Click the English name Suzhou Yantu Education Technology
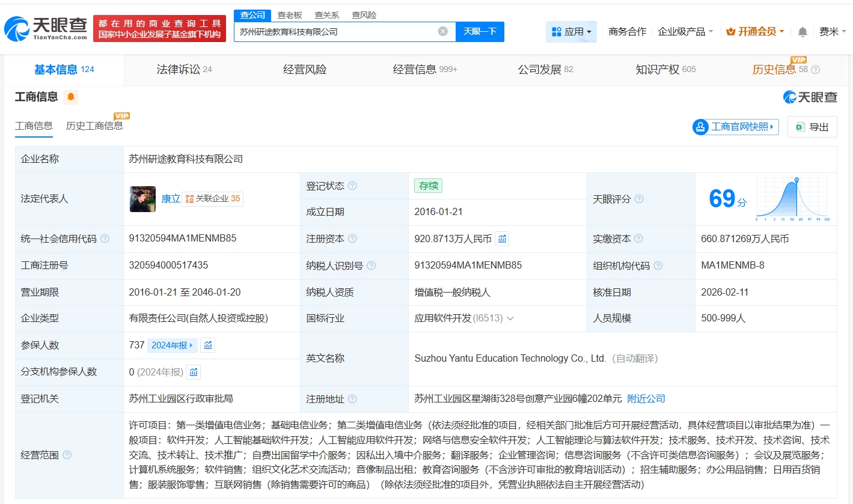The width and height of the screenshot is (853, 504). click(x=510, y=359)
